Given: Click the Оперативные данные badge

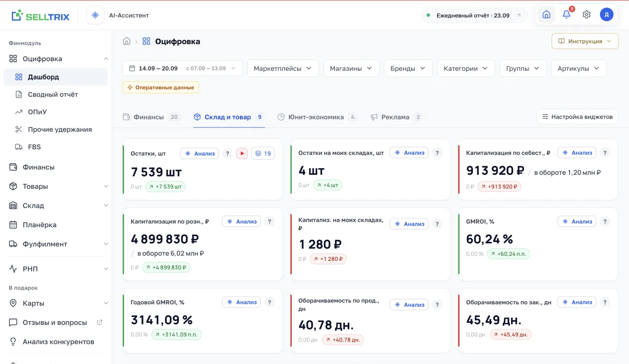Looking at the screenshot, I should click(160, 87).
